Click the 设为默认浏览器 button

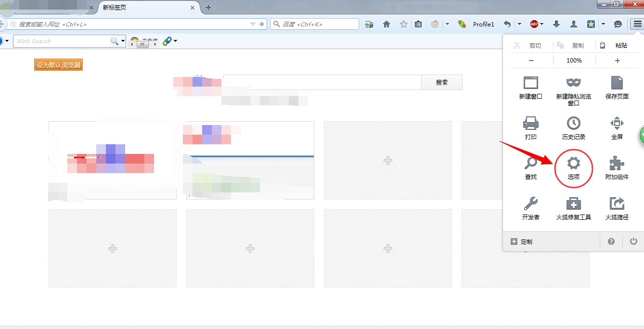[x=58, y=65]
